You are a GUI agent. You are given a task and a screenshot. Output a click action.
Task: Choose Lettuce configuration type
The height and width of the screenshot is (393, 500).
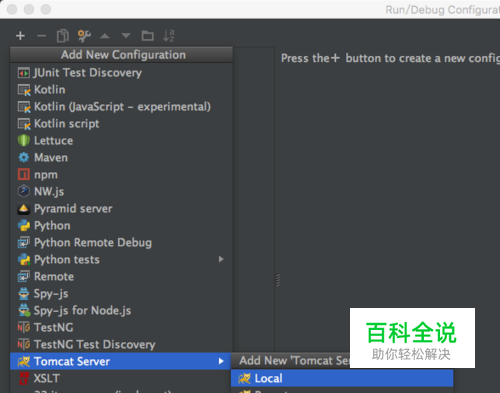point(121,141)
